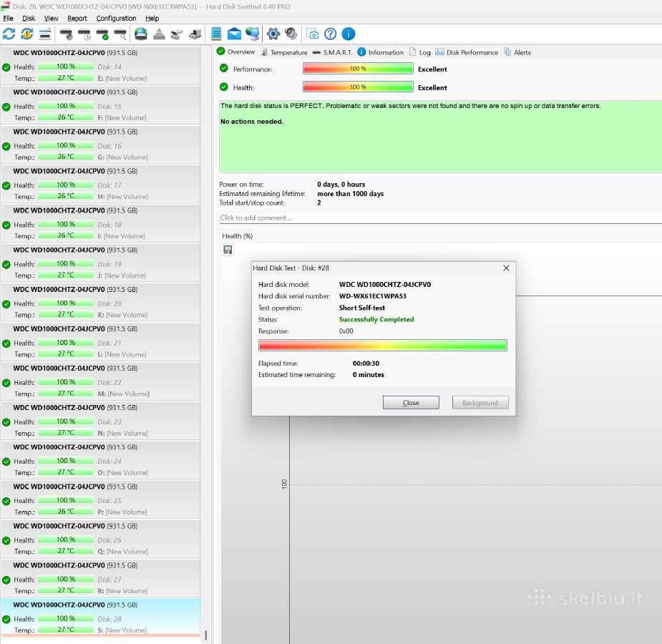The image size is (662, 644).
Task: Click the floppy save icon under Health (%)
Action: pyautogui.click(x=228, y=250)
